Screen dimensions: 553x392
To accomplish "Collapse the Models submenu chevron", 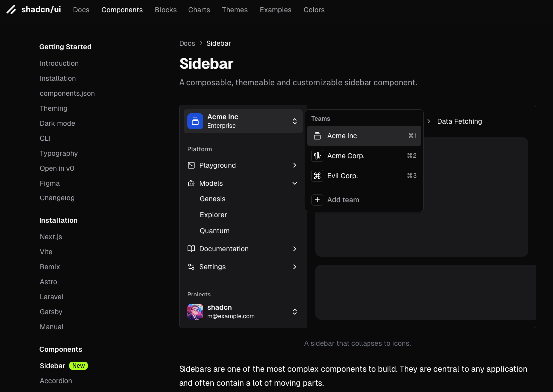I will pyautogui.click(x=295, y=183).
